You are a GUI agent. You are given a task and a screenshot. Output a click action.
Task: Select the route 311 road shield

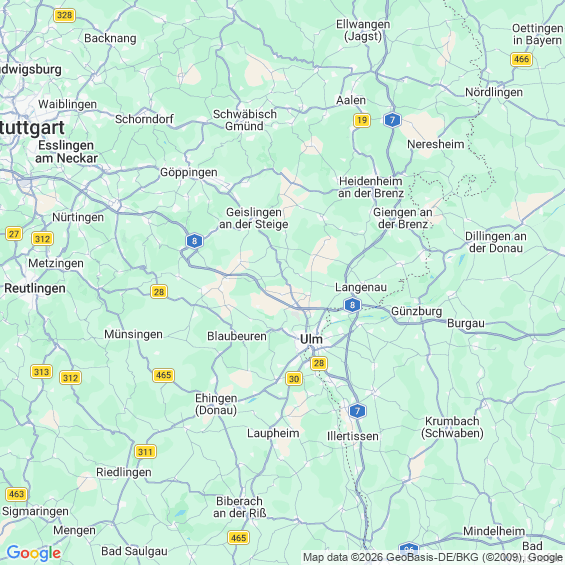coord(145,451)
